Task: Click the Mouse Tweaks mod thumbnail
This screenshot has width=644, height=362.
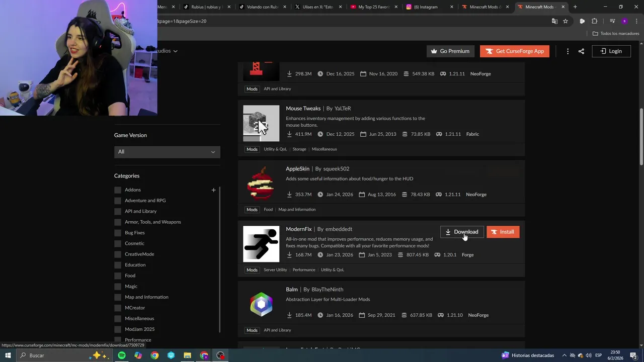Action: point(261,123)
